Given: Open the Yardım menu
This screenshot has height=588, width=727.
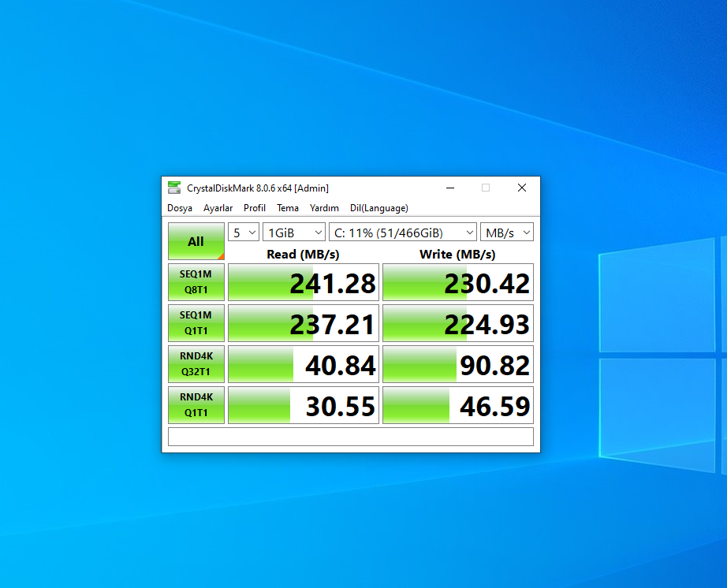Looking at the screenshot, I should coord(324,208).
